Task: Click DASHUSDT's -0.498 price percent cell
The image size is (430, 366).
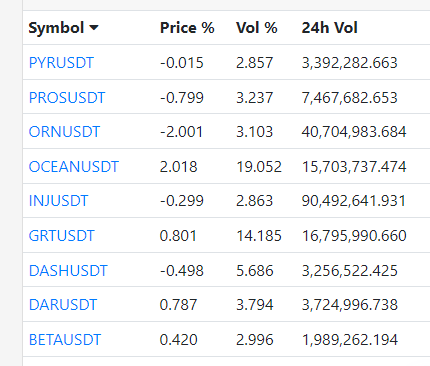Action: (182, 271)
